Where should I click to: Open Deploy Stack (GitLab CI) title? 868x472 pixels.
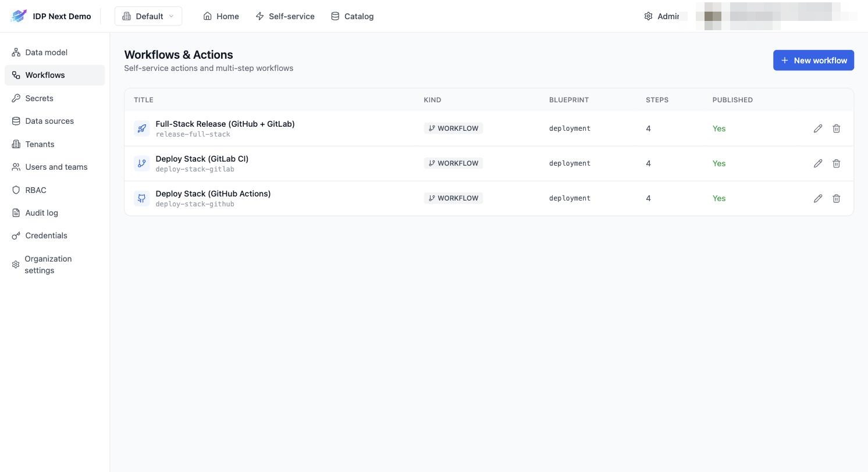(202, 159)
